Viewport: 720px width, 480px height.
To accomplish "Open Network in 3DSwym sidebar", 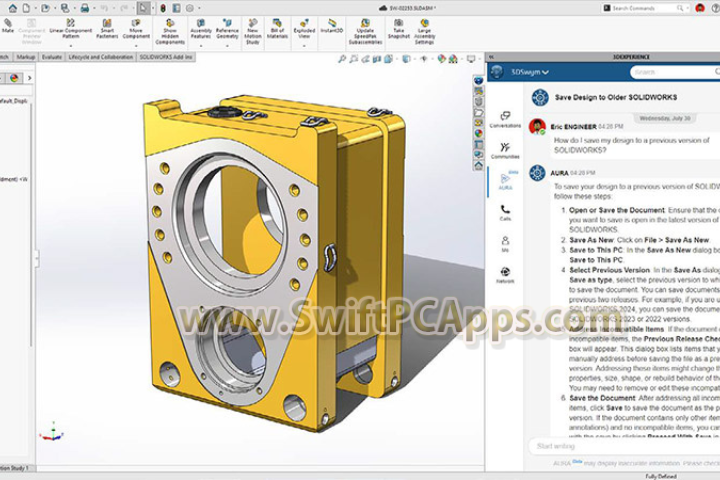I will [x=505, y=275].
